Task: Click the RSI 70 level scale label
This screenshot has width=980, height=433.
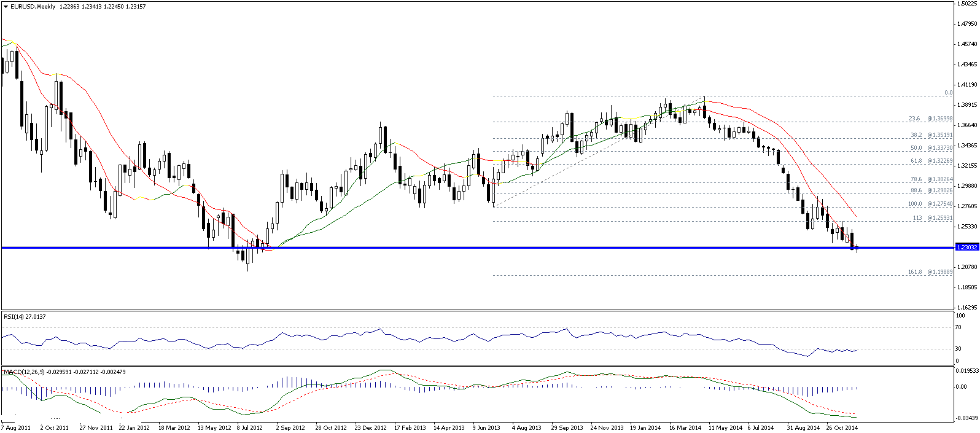Action: coord(960,327)
